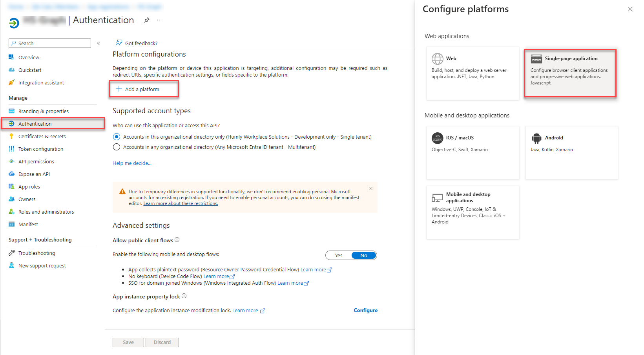The height and width of the screenshot is (355, 644).
Task: Close the Configure platforms panel
Action: pos(630,9)
